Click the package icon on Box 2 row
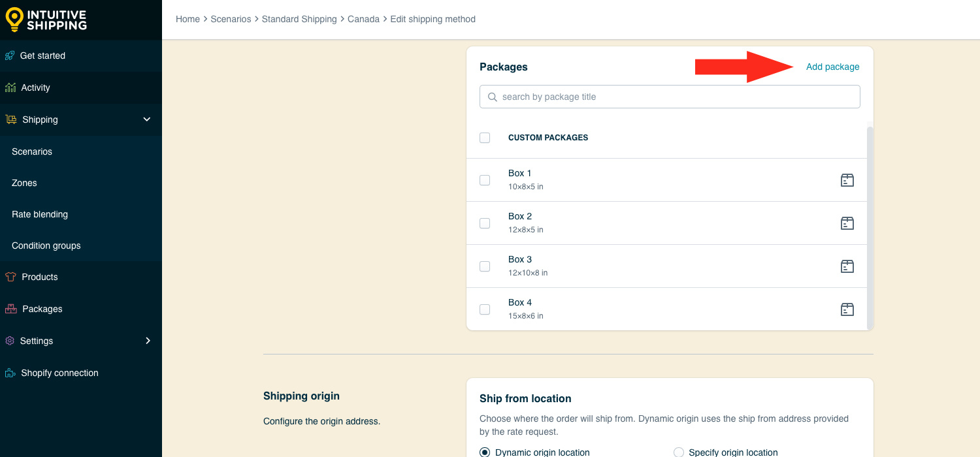The height and width of the screenshot is (457, 980). pyautogui.click(x=847, y=223)
